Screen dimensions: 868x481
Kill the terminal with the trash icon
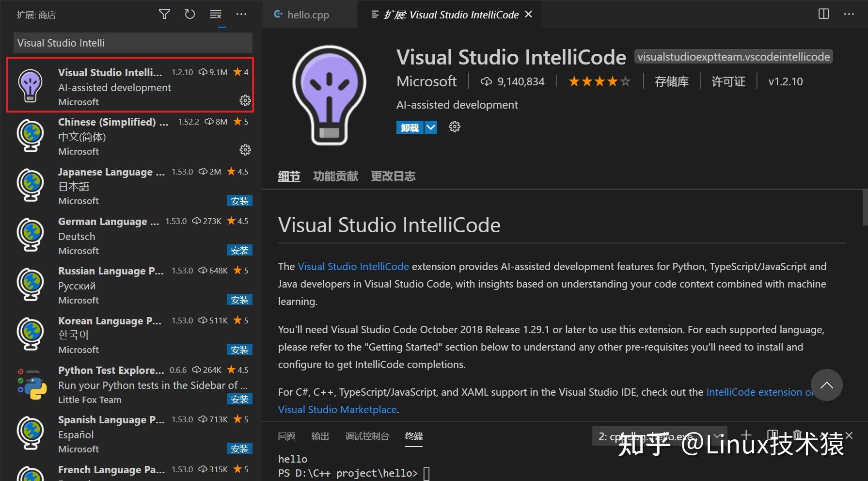click(x=798, y=435)
